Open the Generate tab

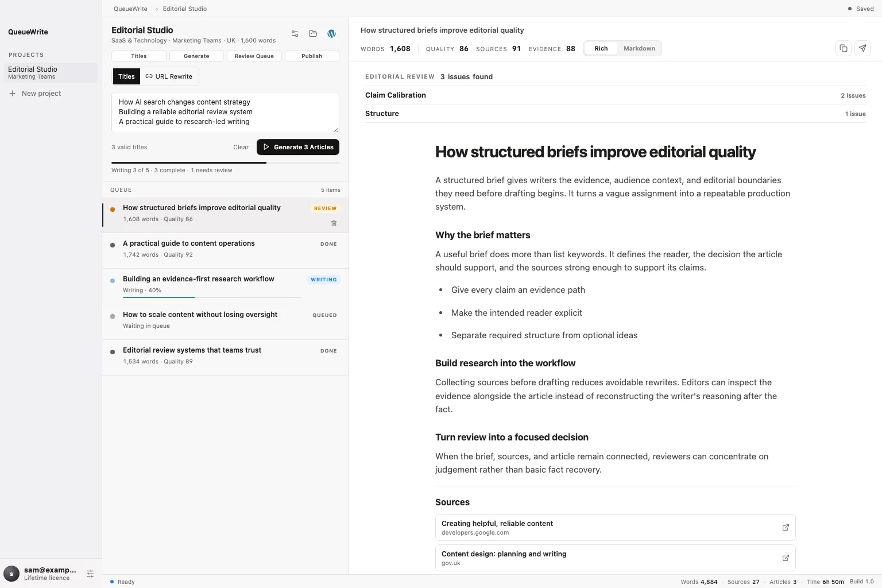pos(196,56)
